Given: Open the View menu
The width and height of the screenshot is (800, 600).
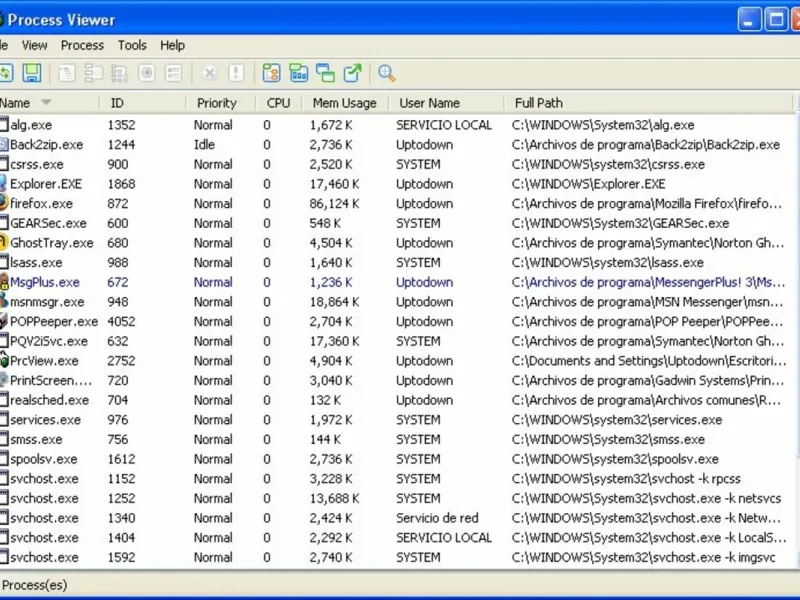Looking at the screenshot, I should point(34,45).
